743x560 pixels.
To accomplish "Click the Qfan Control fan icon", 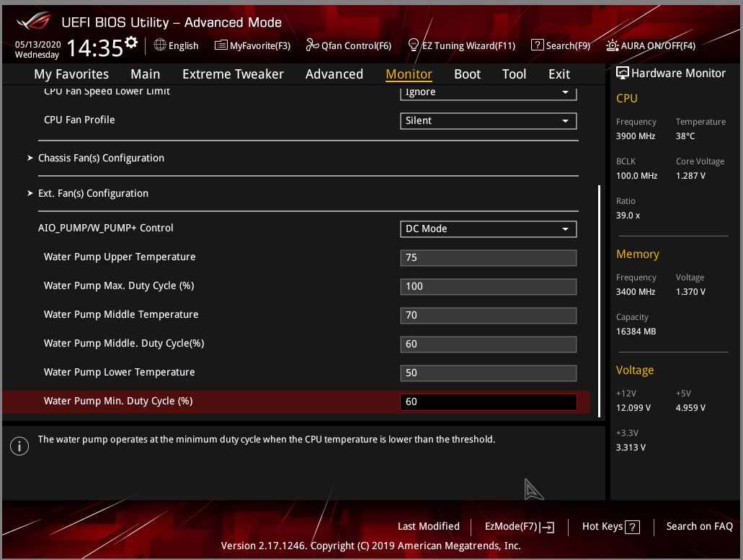I will click(x=312, y=45).
